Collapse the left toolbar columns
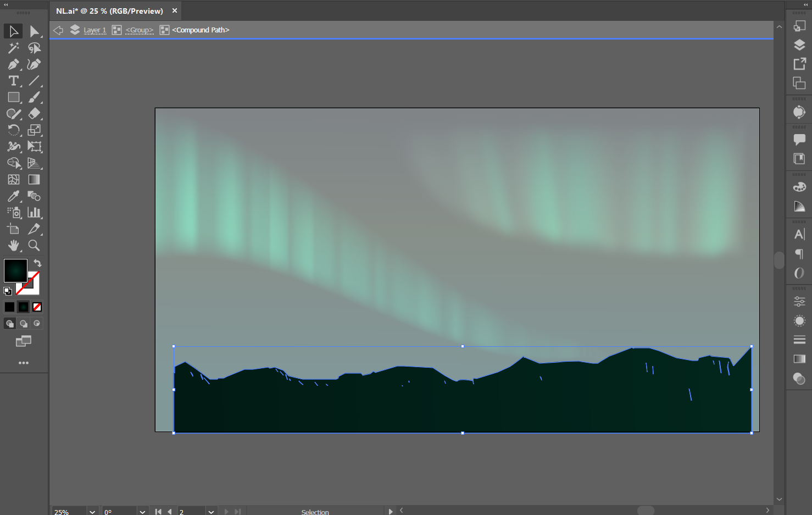This screenshot has height=515, width=812. [x=6, y=4]
